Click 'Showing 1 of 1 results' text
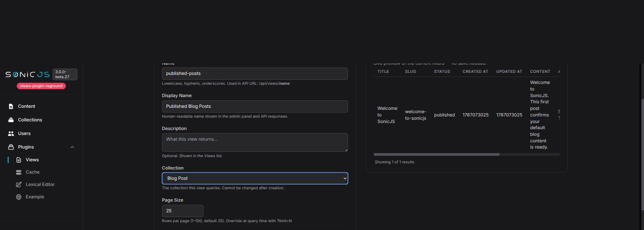The height and width of the screenshot is (230, 644). pyautogui.click(x=394, y=162)
